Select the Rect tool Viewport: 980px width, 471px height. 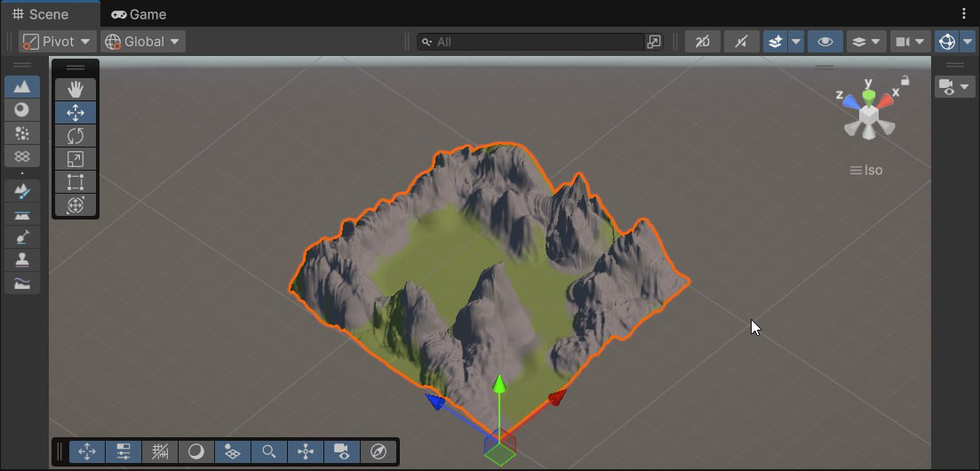(x=76, y=182)
